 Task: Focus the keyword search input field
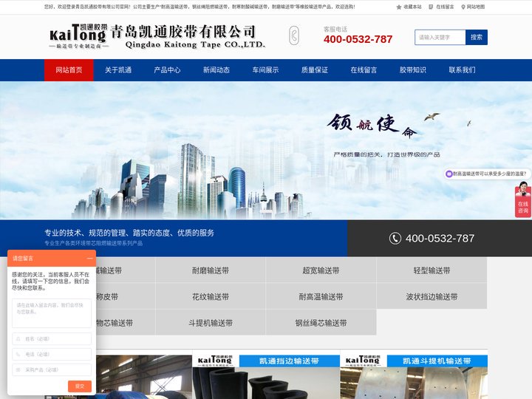(x=440, y=38)
